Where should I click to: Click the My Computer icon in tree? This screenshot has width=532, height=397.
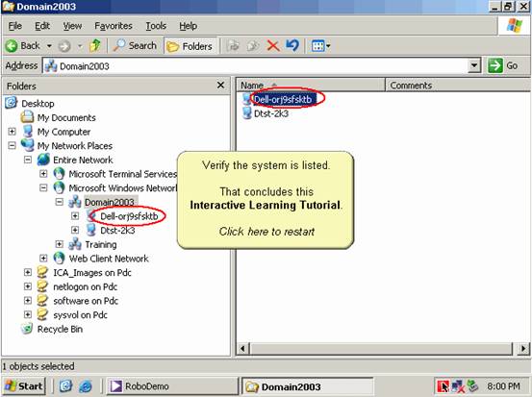(x=28, y=131)
